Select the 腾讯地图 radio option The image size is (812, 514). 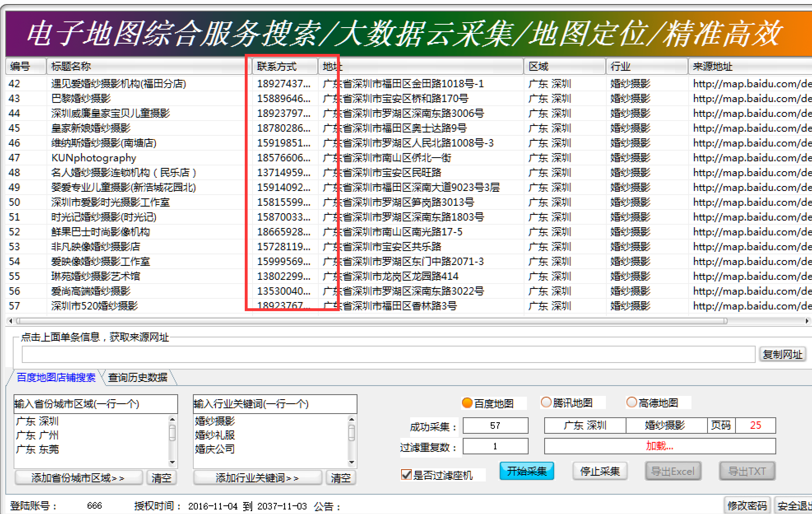546,402
